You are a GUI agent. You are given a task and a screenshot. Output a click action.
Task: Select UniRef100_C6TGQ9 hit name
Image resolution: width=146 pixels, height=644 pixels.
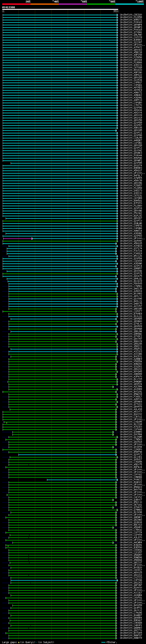(131, 67)
